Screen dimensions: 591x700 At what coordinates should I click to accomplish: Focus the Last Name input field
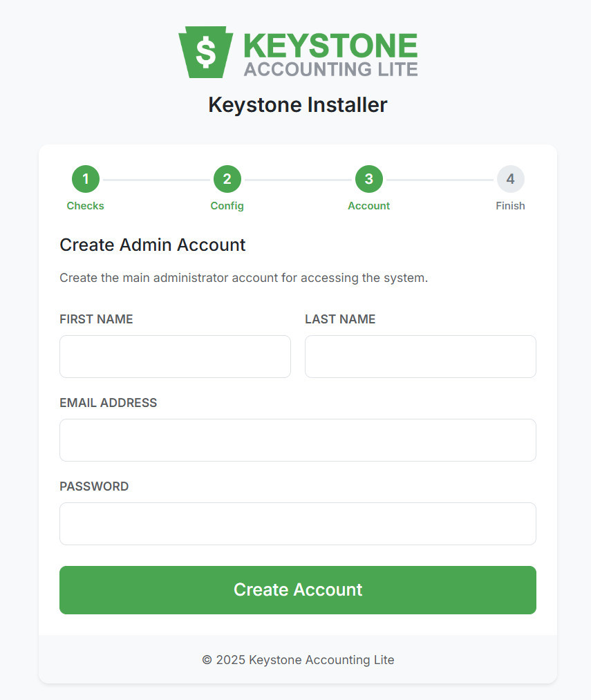pos(420,357)
